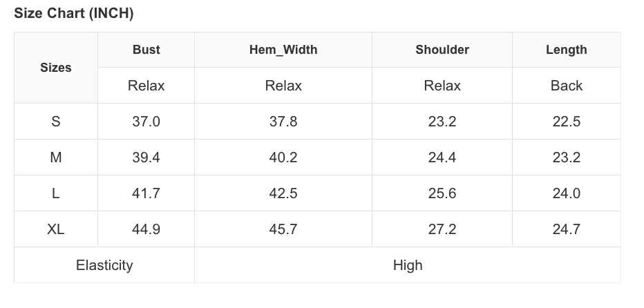Select the 24.7 length value for XL
The height and width of the screenshot is (308, 644).
click(567, 229)
